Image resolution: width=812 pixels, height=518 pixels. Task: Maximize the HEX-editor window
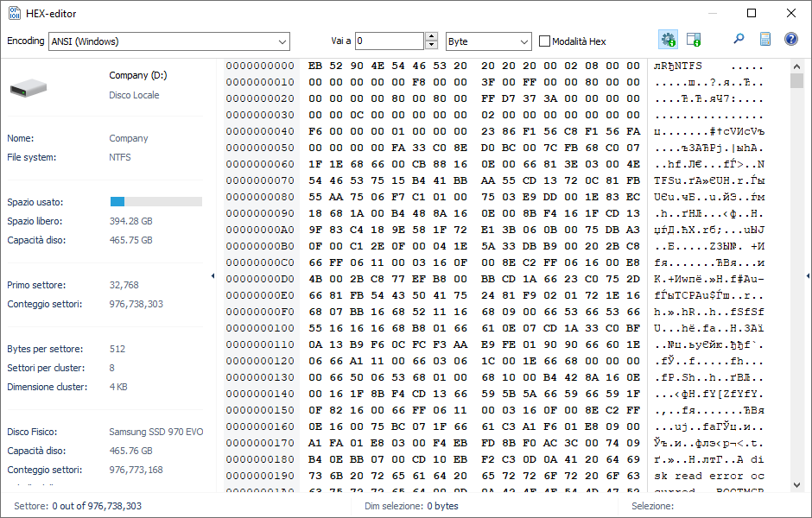pyautogui.click(x=752, y=14)
